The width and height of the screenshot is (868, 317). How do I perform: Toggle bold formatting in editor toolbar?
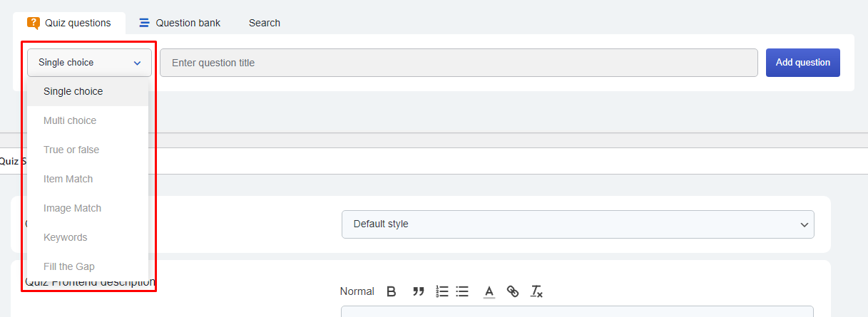(391, 291)
